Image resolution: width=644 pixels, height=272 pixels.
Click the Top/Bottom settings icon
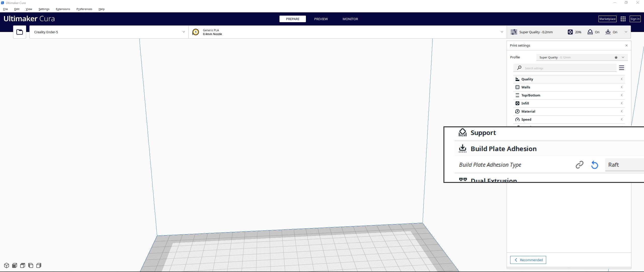point(518,95)
